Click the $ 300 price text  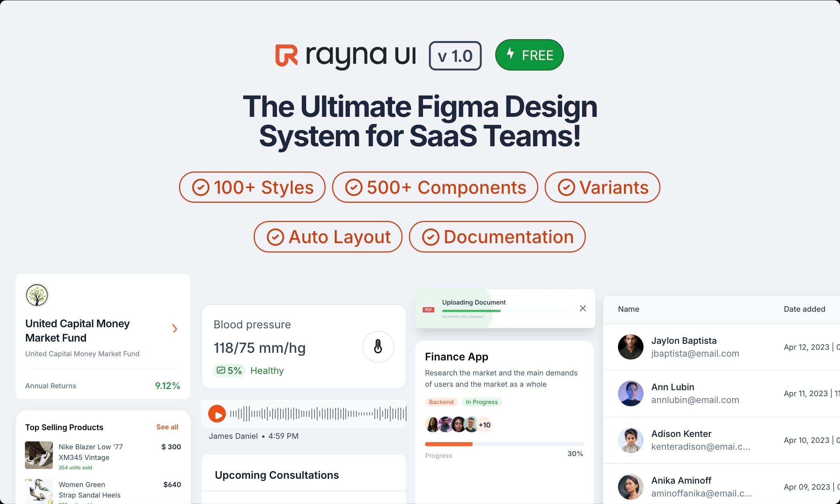tap(171, 447)
